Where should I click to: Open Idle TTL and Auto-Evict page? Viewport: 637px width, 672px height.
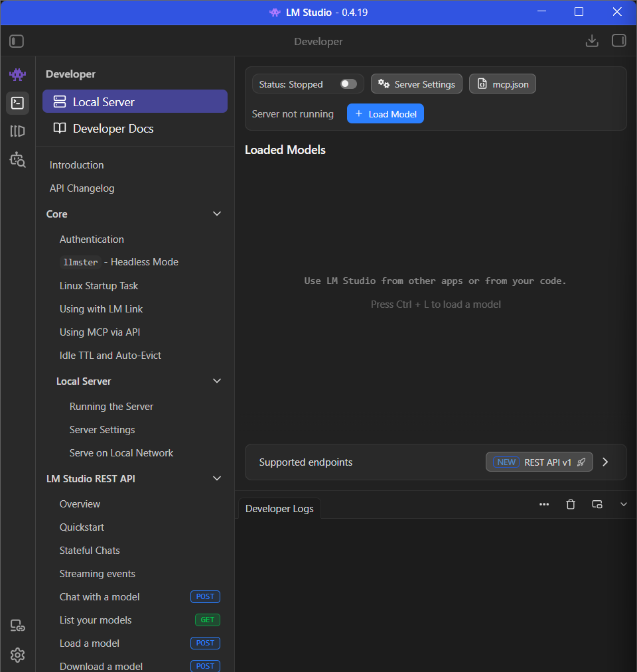coord(110,356)
